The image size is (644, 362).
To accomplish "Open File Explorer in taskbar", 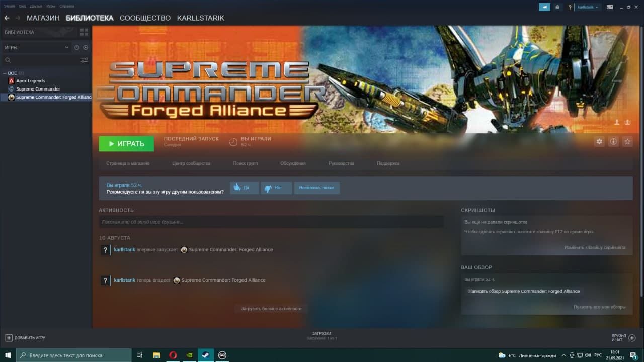I will click(x=156, y=355).
